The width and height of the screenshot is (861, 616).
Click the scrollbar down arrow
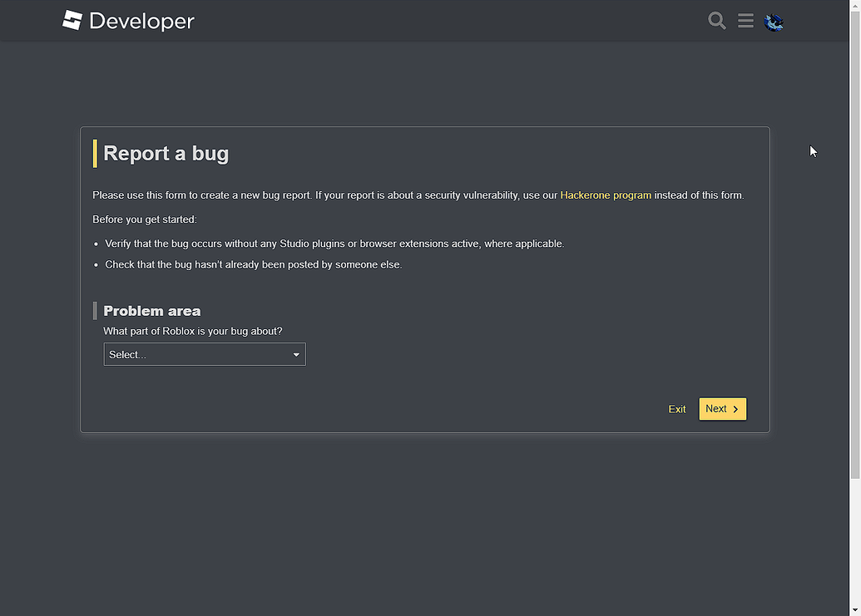[x=855, y=610]
